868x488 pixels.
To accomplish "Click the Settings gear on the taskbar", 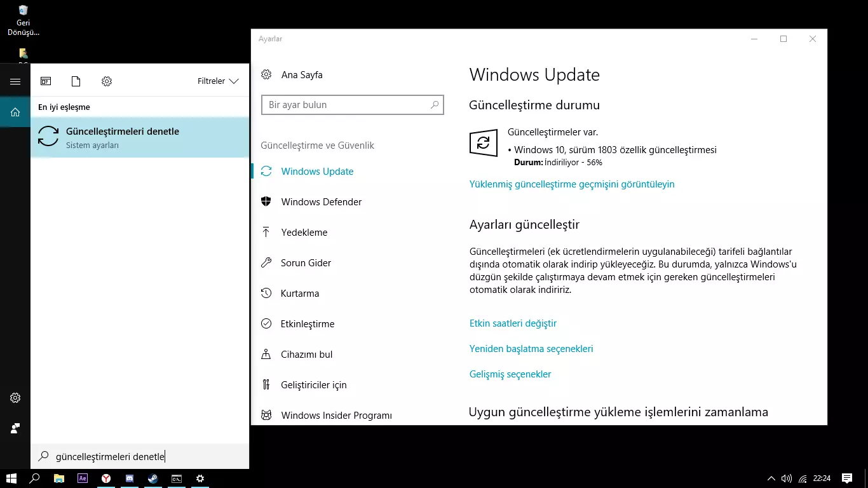I will tap(200, 478).
